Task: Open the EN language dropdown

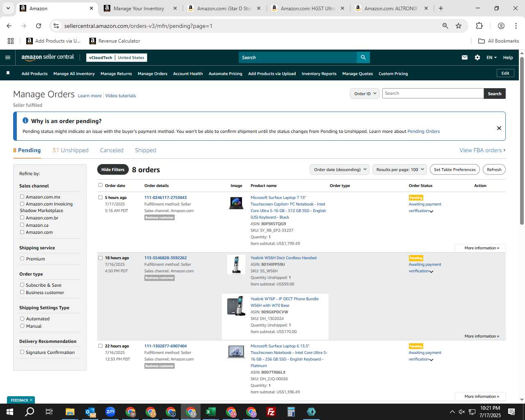Action: click(x=491, y=57)
